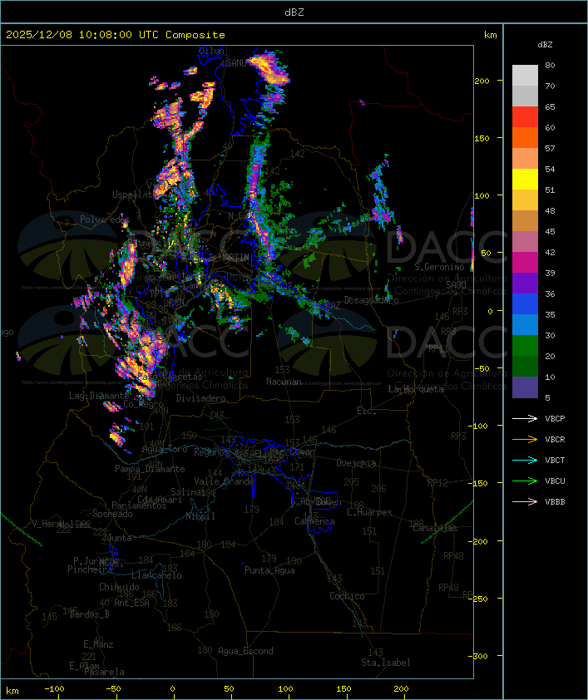Click the S.Geronimo place label
This screenshot has height=700, width=588.
[x=439, y=267]
